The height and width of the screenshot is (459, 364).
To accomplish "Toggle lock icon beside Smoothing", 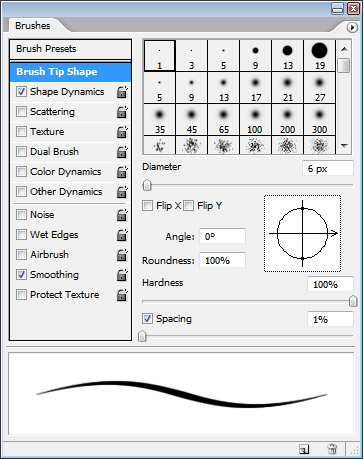I will [122, 275].
